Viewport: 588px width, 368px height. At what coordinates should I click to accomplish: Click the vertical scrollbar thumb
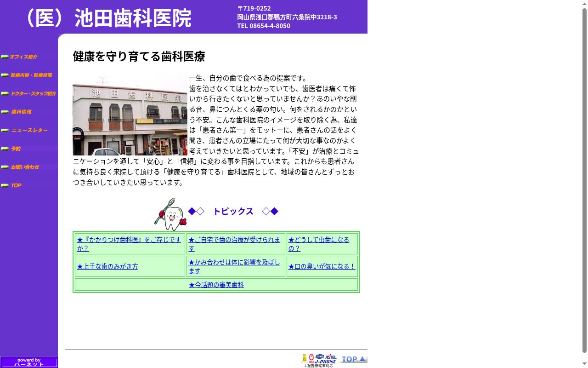584,181
